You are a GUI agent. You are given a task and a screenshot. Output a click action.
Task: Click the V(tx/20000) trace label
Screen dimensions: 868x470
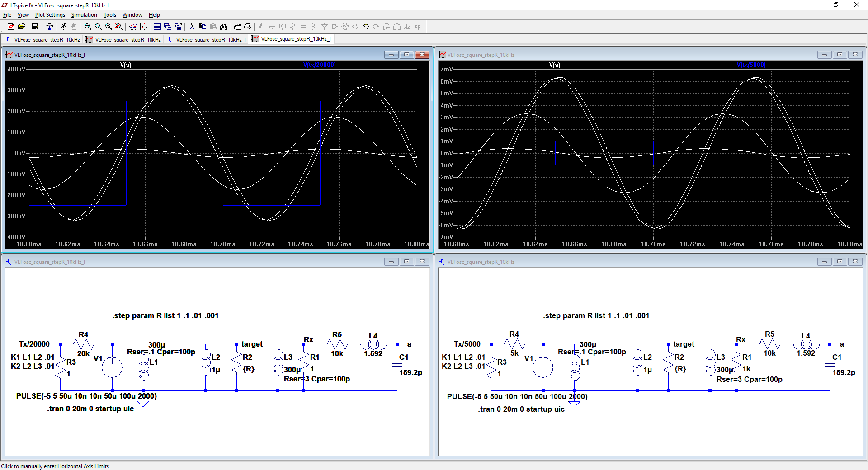point(319,65)
